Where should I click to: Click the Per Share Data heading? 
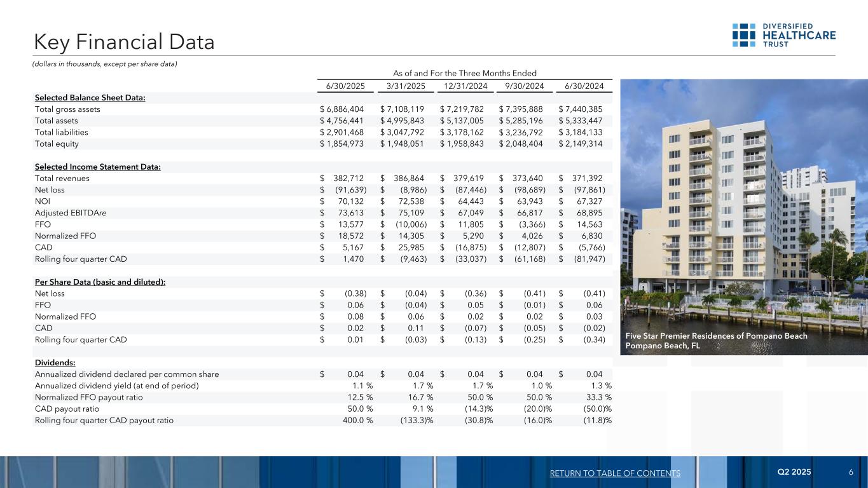click(100, 282)
